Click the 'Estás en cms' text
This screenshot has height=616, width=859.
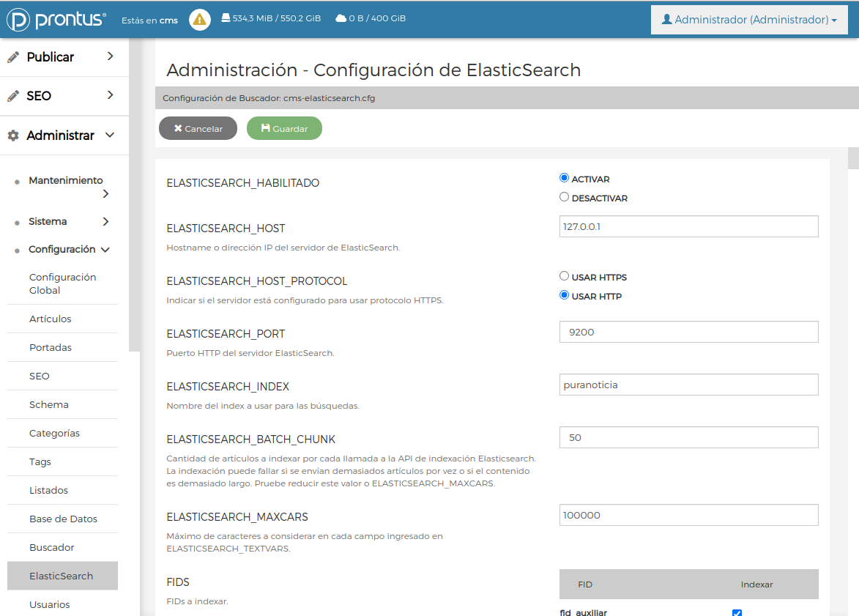tap(149, 21)
